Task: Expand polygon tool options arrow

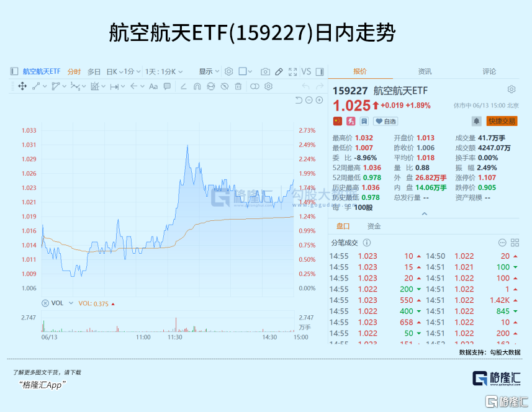Action: 64,87
